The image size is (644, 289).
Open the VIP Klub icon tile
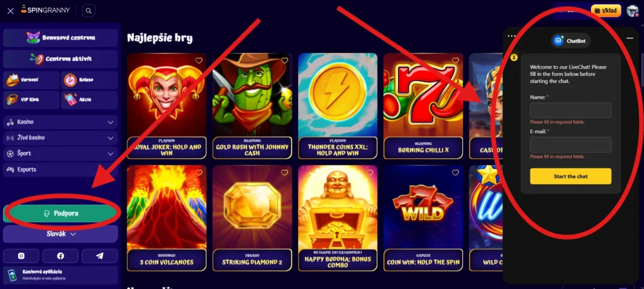pos(31,99)
